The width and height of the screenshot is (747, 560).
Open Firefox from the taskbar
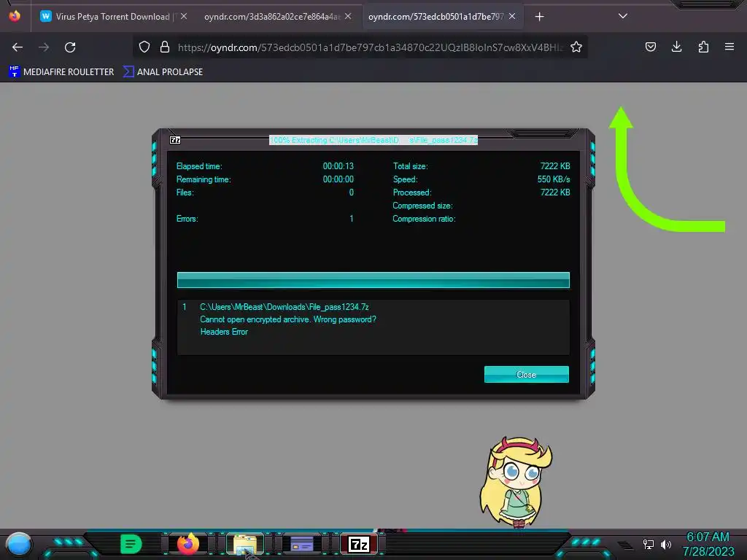point(188,544)
